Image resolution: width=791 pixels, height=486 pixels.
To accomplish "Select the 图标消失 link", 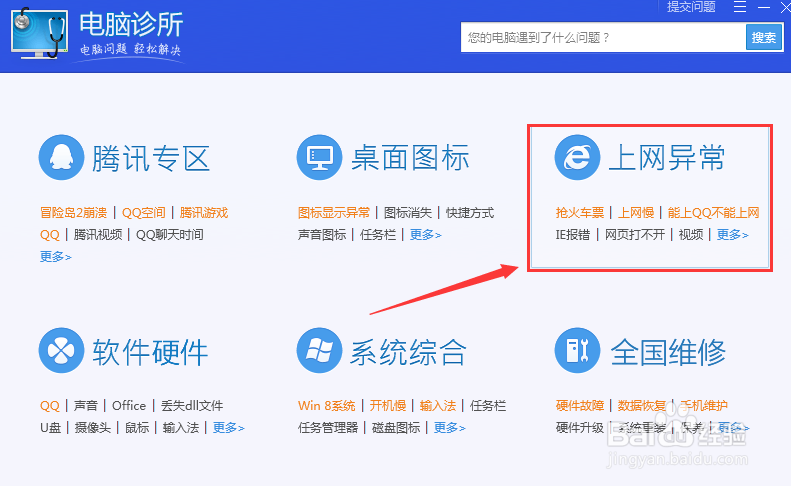I will pos(408,212).
